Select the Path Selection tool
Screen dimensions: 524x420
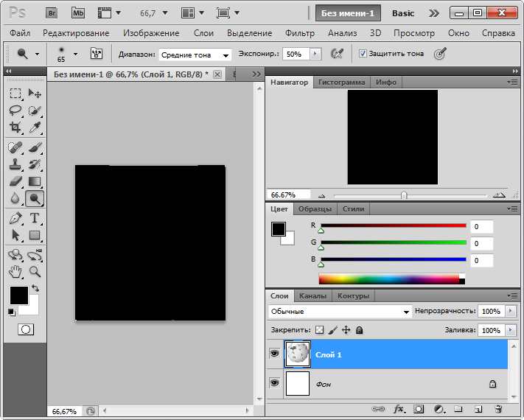15,235
